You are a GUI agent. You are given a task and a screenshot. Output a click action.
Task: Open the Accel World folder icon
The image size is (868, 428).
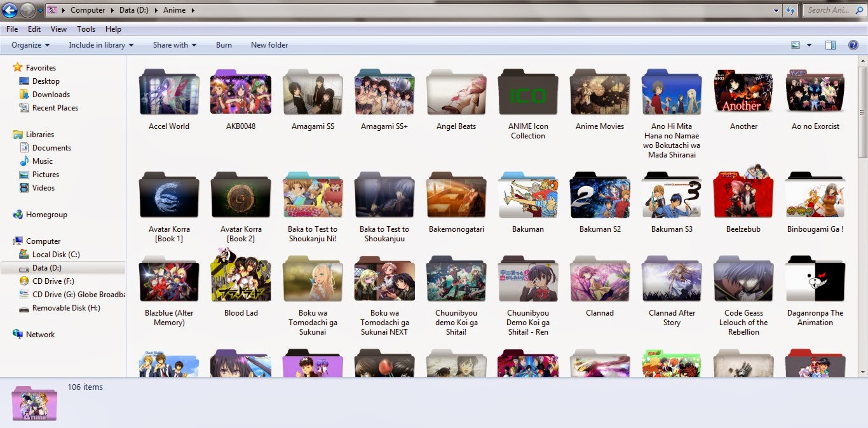169,92
